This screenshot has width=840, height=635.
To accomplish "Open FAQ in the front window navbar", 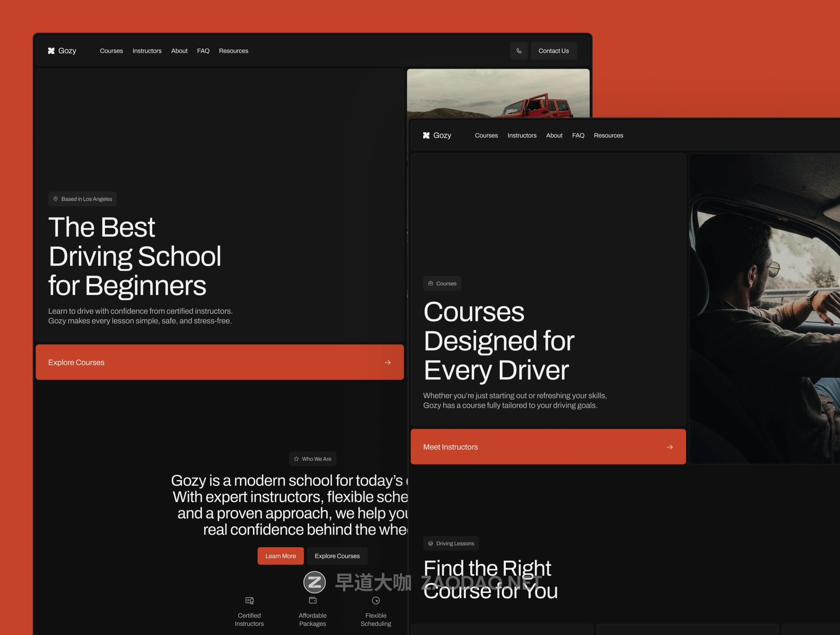I will 578,135.
